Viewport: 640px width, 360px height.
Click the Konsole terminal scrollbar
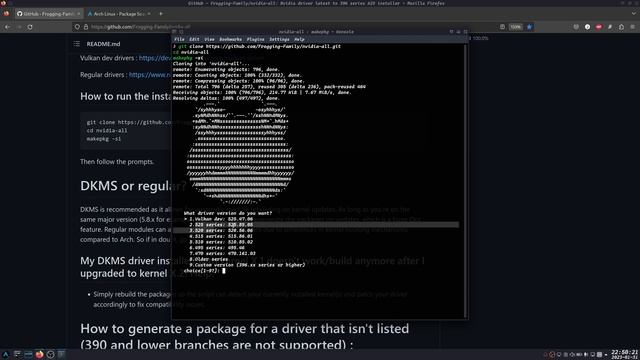(466, 180)
